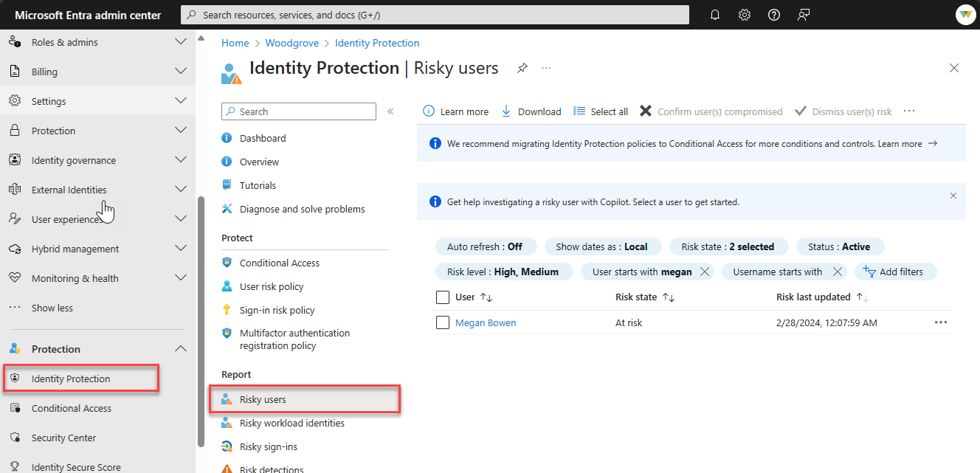Pin the Identity Protection blade
This screenshot has width=980, height=473.
point(522,68)
